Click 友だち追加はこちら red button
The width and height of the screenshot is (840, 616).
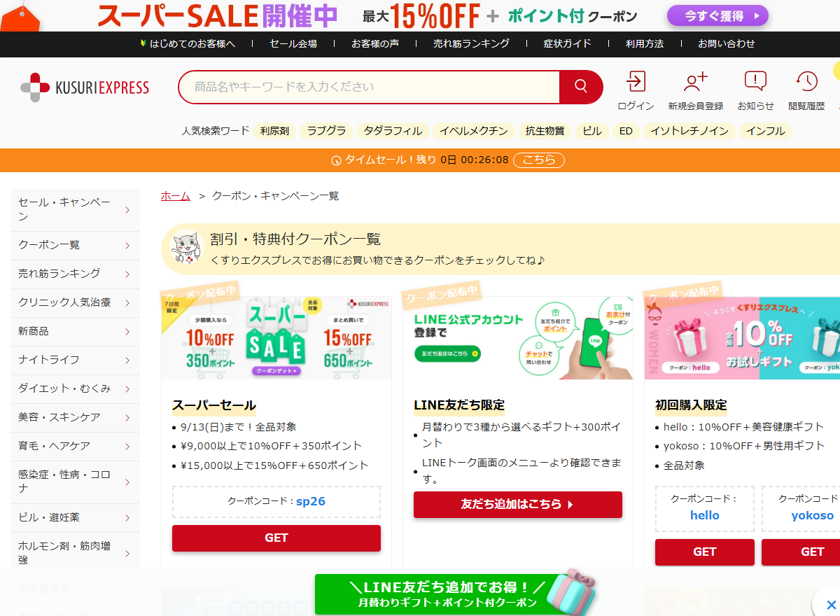(518, 505)
